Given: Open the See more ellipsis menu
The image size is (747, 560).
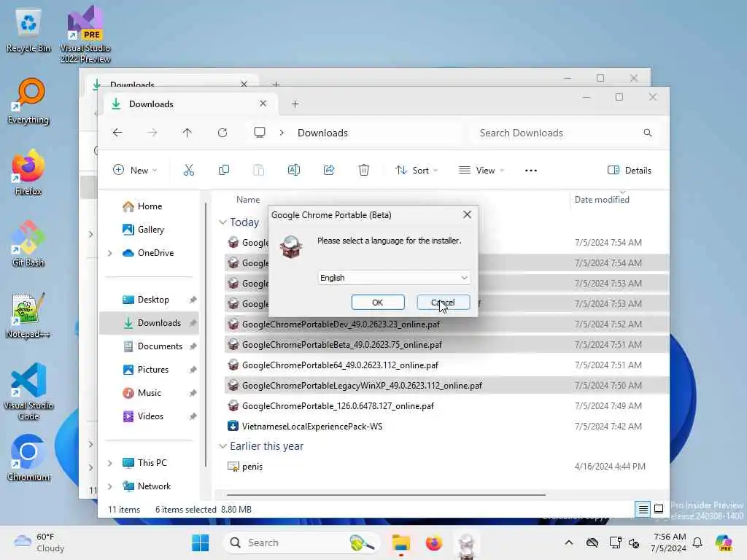Looking at the screenshot, I should (x=531, y=171).
